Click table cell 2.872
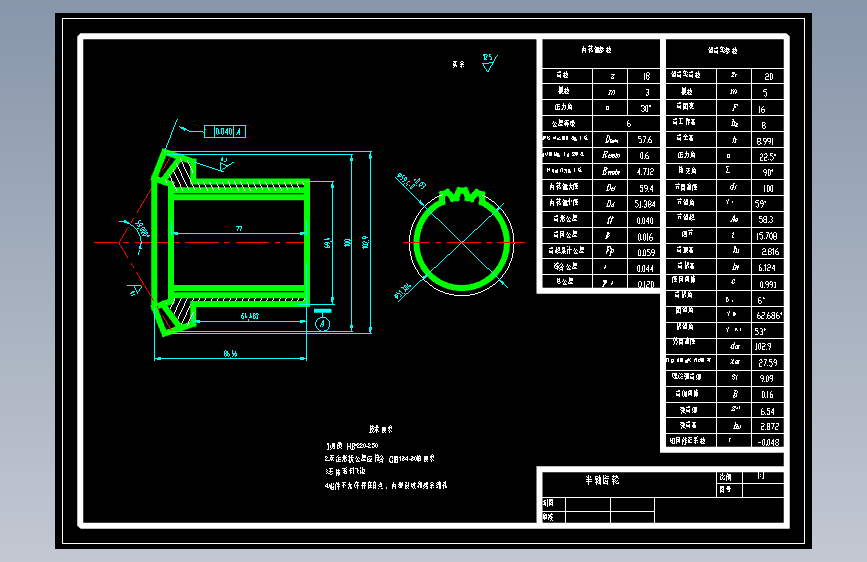This screenshot has height=562, width=867. pos(769,426)
